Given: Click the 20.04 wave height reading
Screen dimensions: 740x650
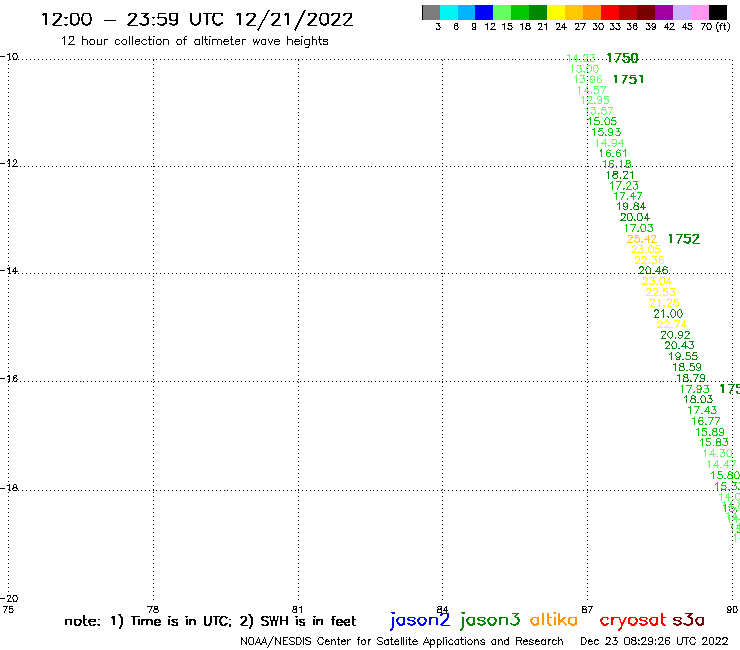Looking at the screenshot, I should tap(635, 217).
